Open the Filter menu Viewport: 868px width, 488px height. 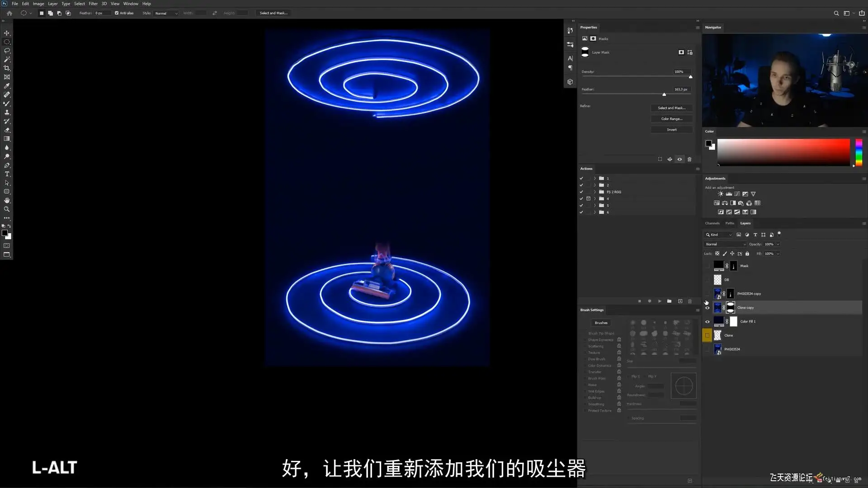coord(93,4)
